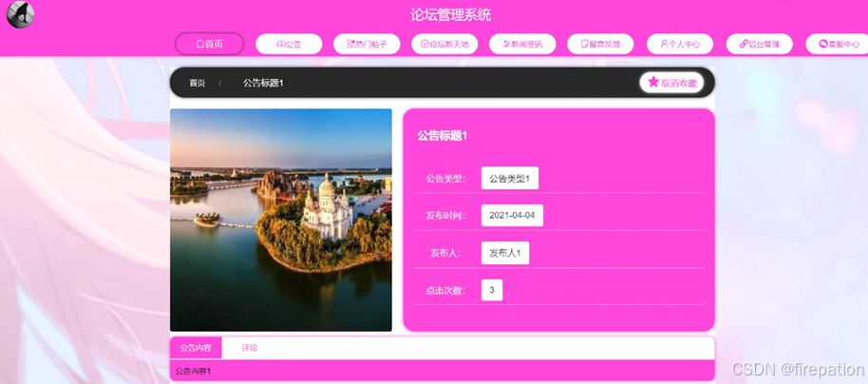Screen dimensions: 868x384
Task: Click the 公告类型 label
Action: [445, 179]
